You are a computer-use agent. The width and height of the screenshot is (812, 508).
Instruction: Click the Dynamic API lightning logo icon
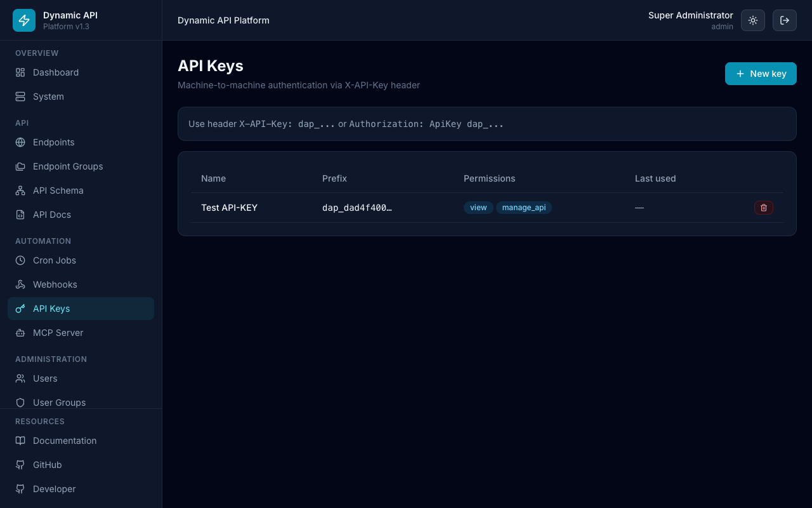click(x=24, y=20)
